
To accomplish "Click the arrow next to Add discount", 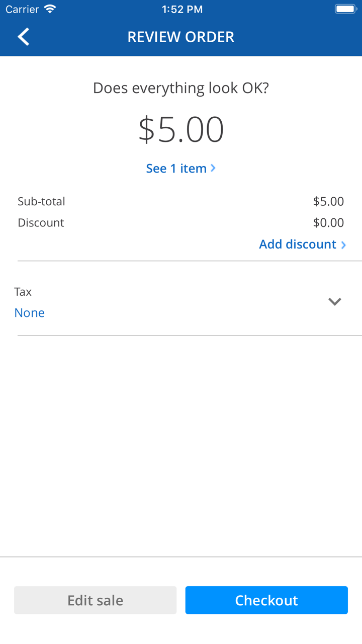I will (x=343, y=245).
